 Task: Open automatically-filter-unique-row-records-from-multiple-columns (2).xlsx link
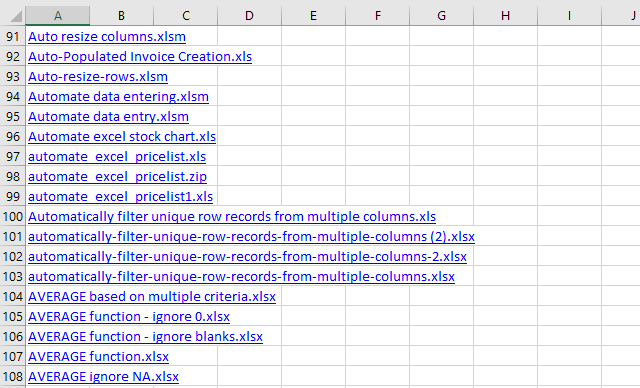[251, 237]
